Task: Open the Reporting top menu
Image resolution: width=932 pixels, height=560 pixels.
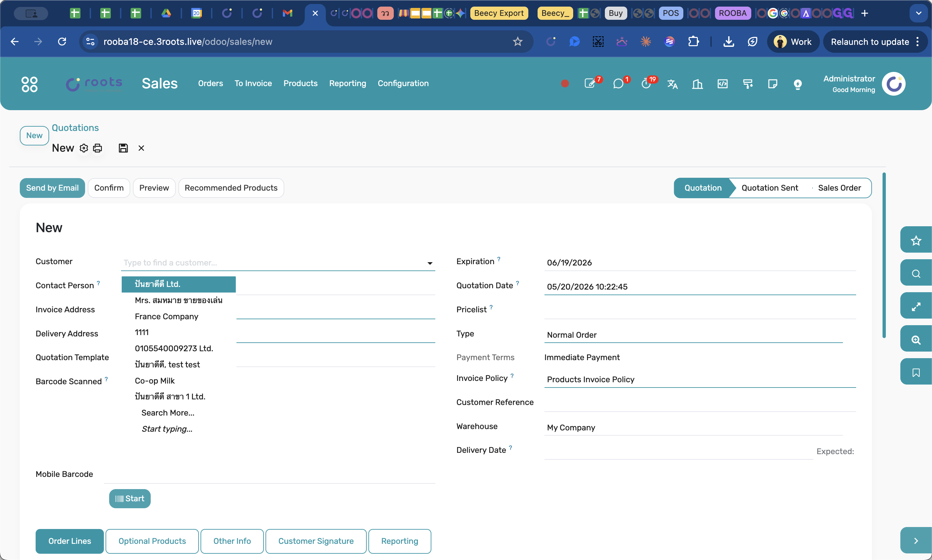Action: 348,83
